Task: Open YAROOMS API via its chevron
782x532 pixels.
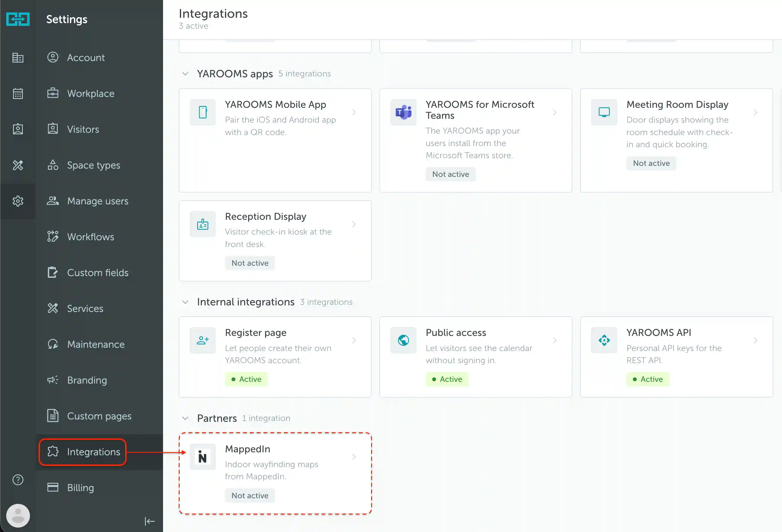Action: [x=755, y=340]
